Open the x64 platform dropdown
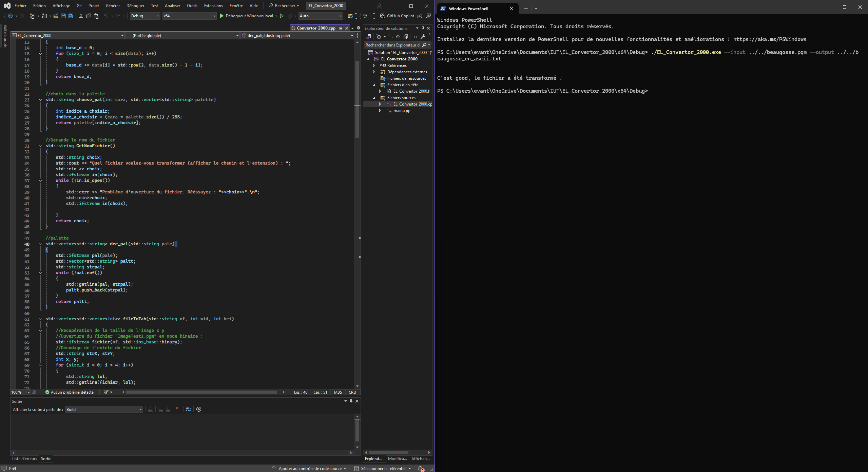The image size is (868, 472). (189, 16)
